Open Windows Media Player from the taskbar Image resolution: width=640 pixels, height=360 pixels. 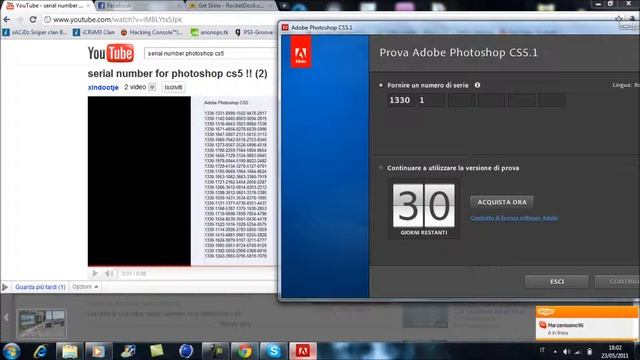(x=98, y=351)
